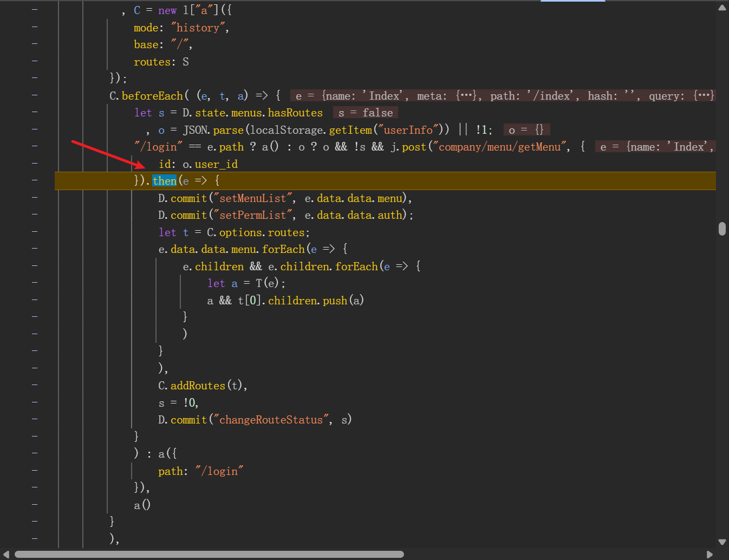
Task: Click the "history" mode value
Action: (198, 28)
